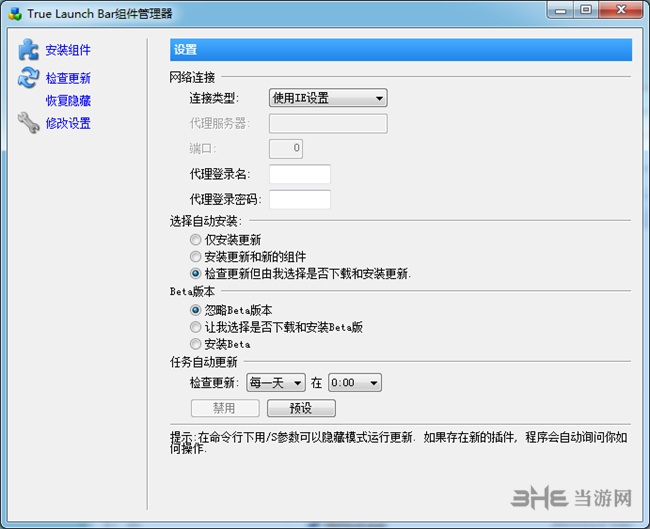Select 检查更新但由我选择是否下载和安装更新 radio button
This screenshot has height=529, width=650.
point(195,274)
